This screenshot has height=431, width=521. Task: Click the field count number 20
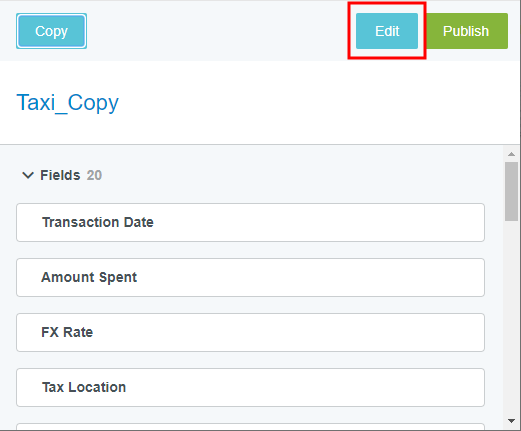coord(94,175)
